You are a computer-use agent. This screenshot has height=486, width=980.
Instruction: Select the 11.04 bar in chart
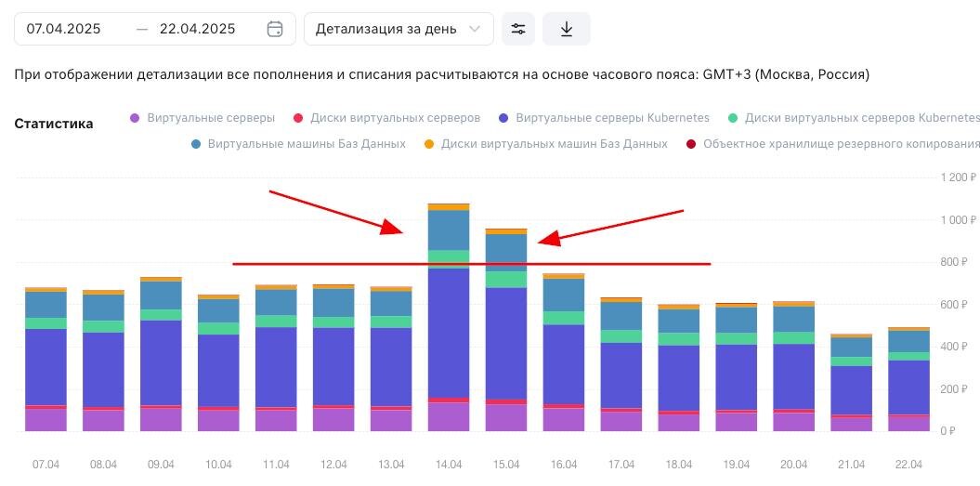pos(276,358)
